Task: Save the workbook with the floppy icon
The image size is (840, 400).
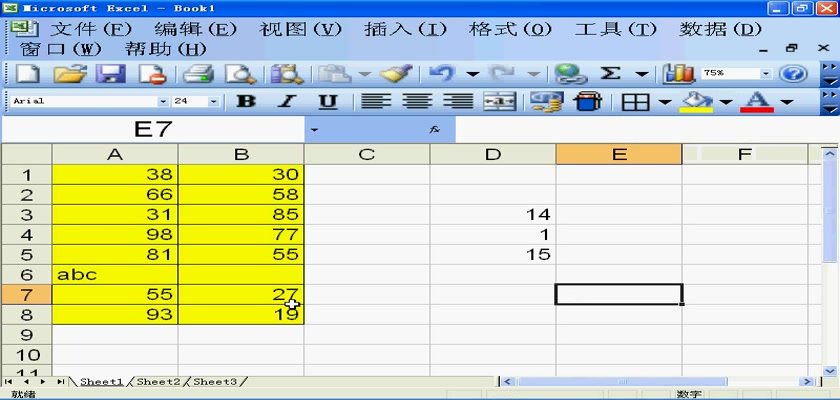Action: point(109,74)
